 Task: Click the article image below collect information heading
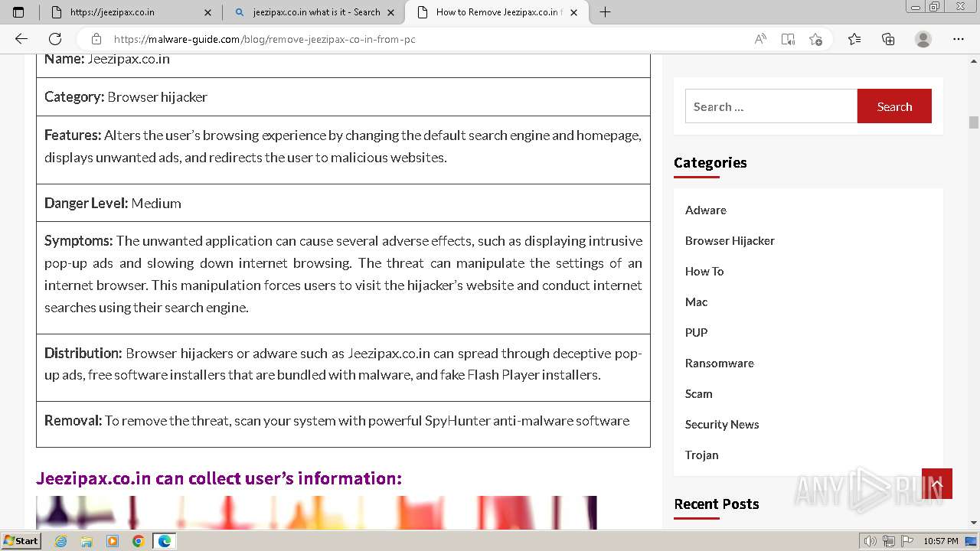click(316, 513)
